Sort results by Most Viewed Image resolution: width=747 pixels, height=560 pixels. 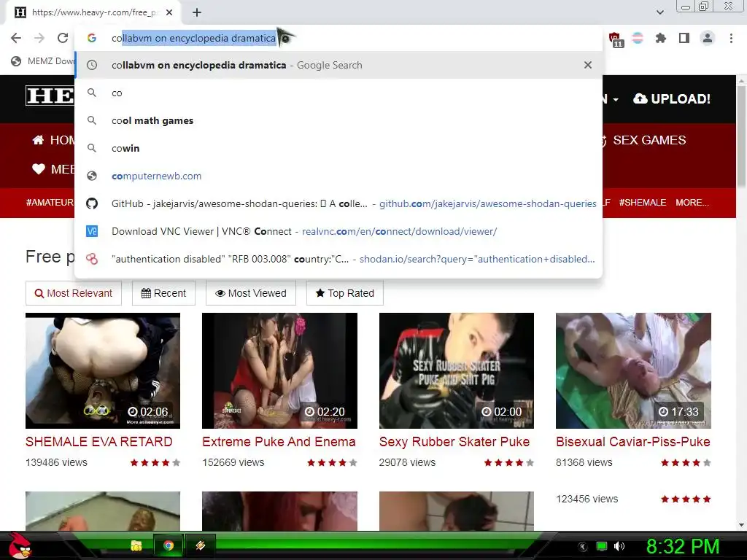tap(251, 293)
